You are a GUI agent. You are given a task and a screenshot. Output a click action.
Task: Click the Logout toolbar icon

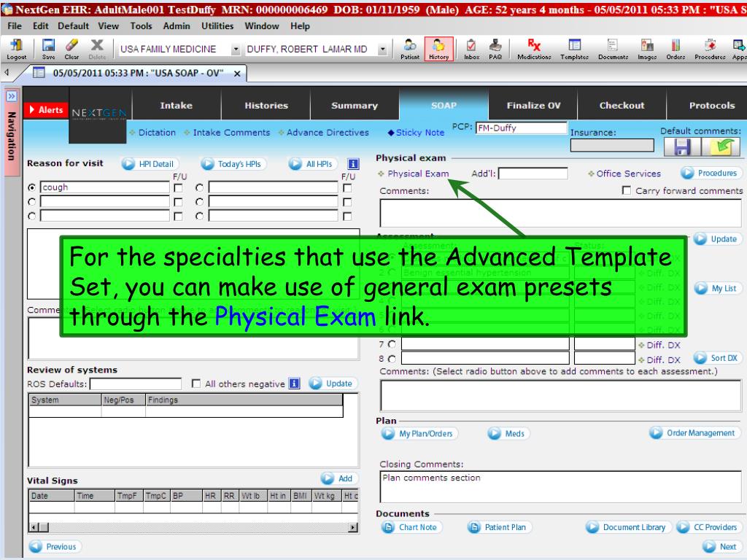coord(16,49)
